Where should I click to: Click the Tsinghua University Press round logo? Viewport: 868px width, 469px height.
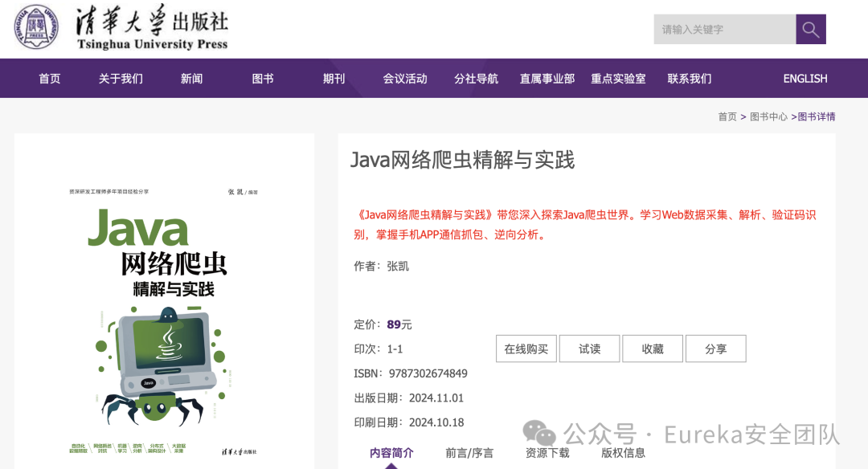[36, 27]
